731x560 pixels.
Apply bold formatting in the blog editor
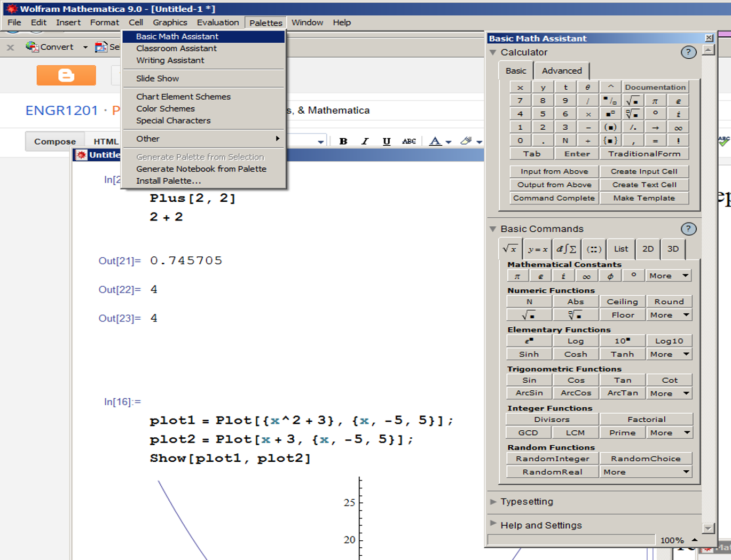(x=343, y=141)
